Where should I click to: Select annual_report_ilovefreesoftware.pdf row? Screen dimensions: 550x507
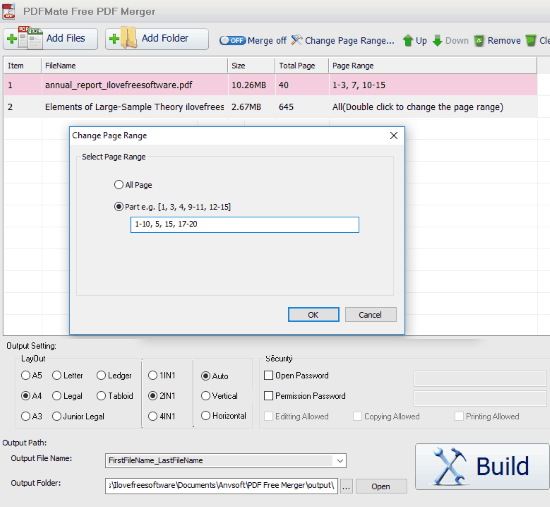click(x=270, y=85)
